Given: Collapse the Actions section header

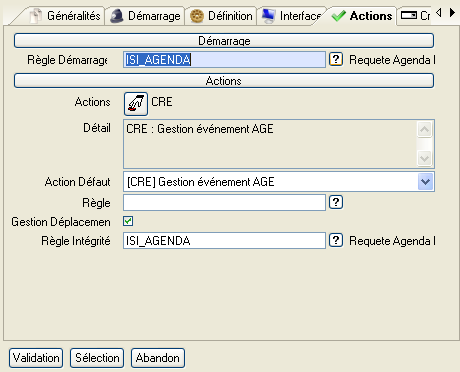Looking at the screenshot, I should (x=224, y=81).
